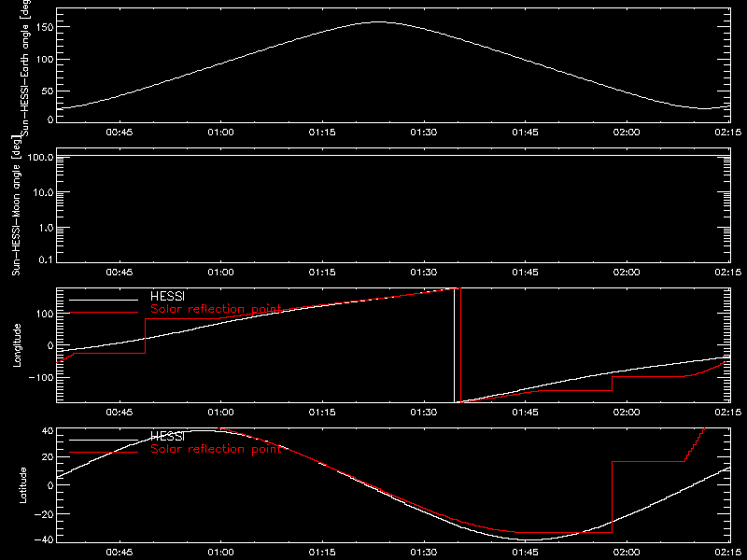Pick red legend line in Latitude plot

click(x=104, y=452)
